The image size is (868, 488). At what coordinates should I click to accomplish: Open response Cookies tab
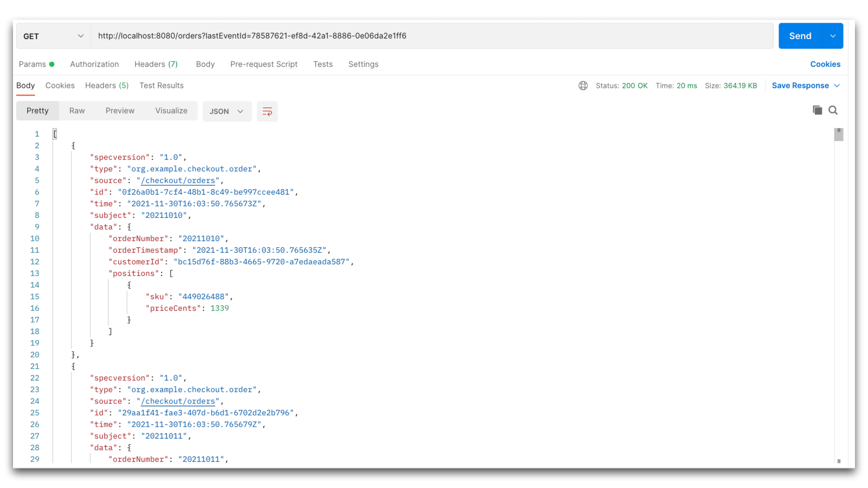pyautogui.click(x=60, y=86)
